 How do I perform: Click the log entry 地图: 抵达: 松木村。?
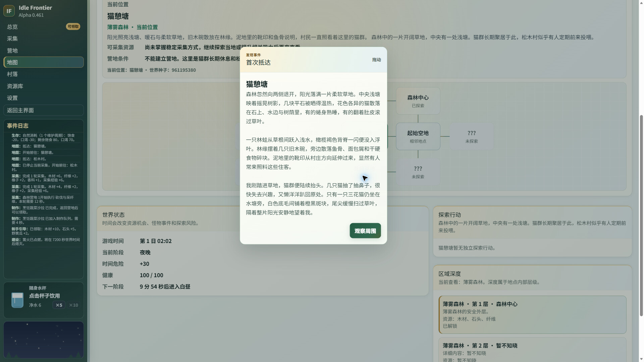coord(29,159)
